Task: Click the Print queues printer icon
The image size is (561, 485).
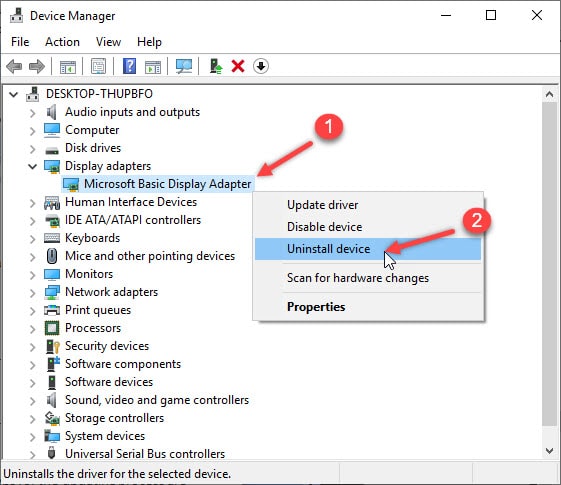Action: [x=52, y=310]
